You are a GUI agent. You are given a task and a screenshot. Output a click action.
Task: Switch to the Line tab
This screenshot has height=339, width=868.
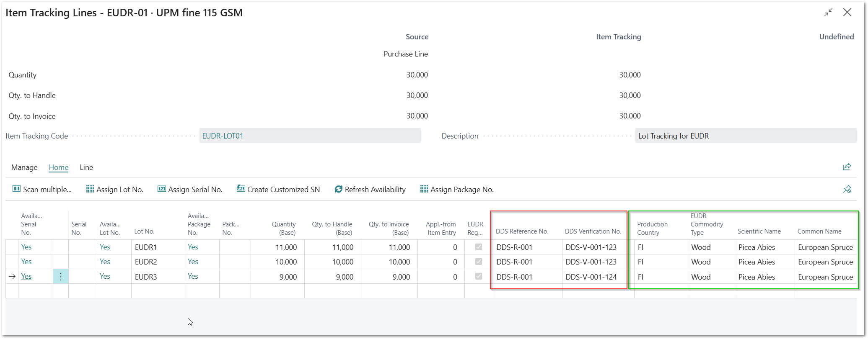point(86,167)
